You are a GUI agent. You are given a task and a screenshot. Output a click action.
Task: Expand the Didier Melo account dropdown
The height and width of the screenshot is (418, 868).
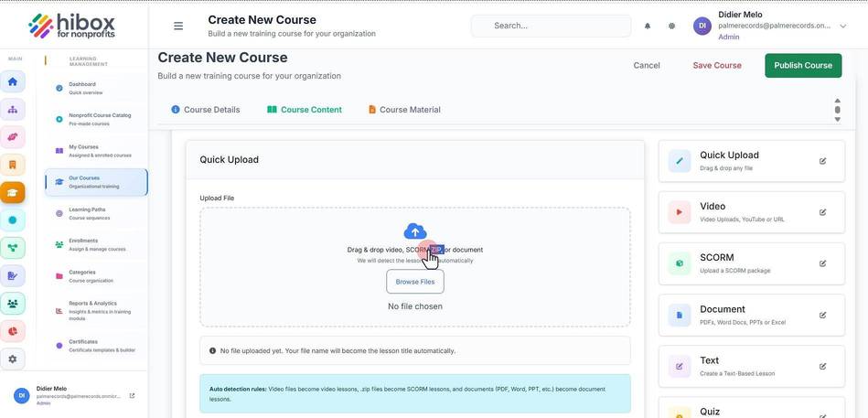pos(842,26)
